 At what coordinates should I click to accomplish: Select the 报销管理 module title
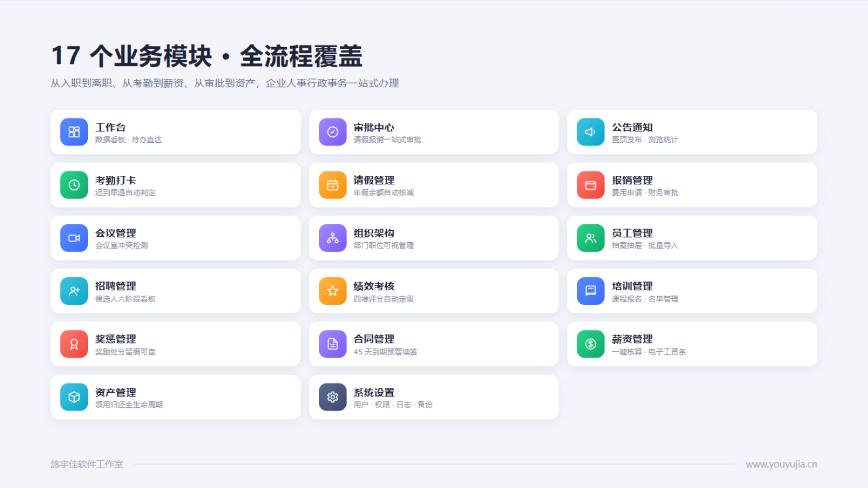coord(632,180)
